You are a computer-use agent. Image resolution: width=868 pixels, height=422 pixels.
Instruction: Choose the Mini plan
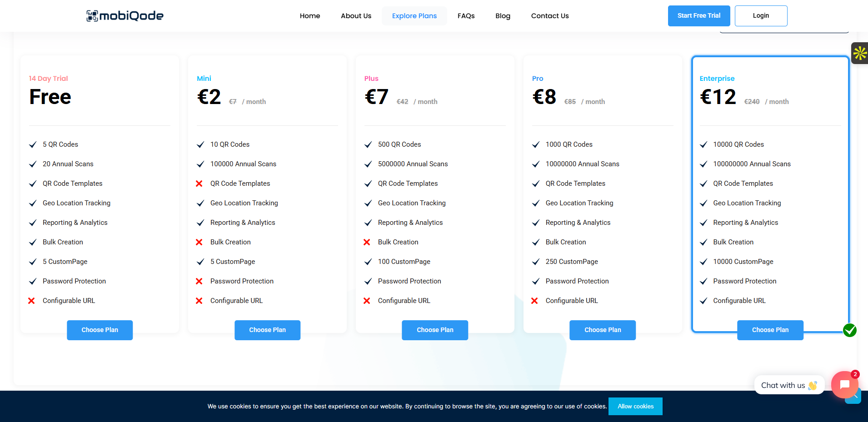tap(267, 330)
